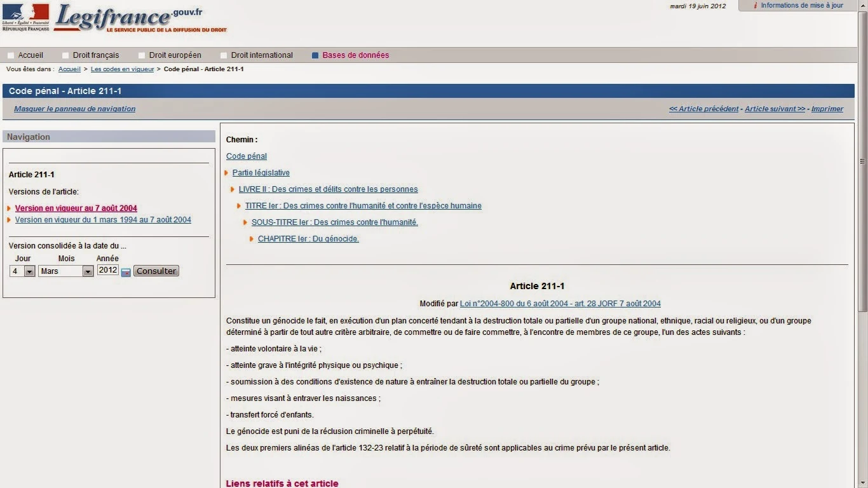Click the 'mardi 19 juin 2012' date text

(x=698, y=6)
